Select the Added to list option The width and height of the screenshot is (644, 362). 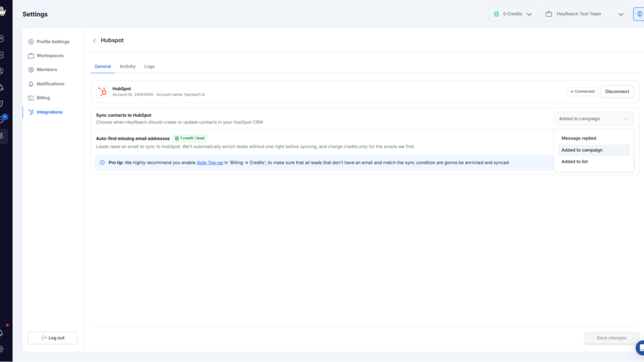(593, 162)
